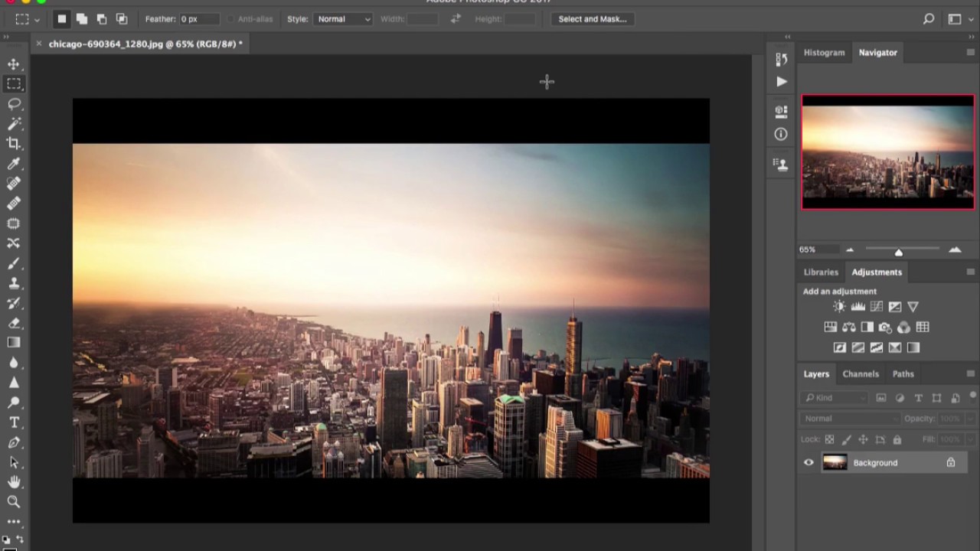Select the Hand tool
Image resolution: width=980 pixels, height=551 pixels.
click(x=14, y=482)
